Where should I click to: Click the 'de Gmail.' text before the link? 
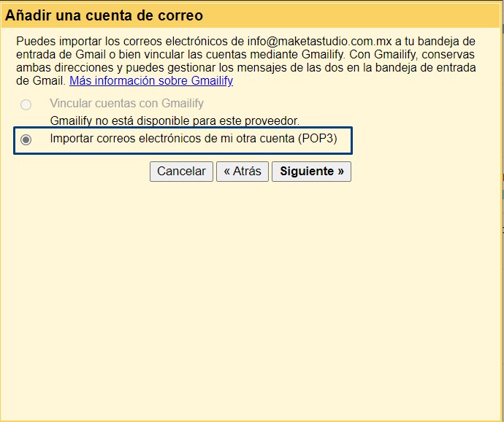pos(41,81)
